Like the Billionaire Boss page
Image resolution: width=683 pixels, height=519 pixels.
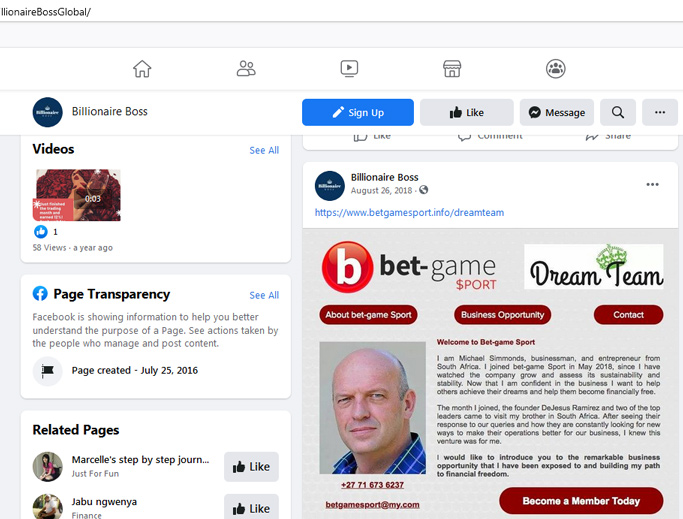click(x=467, y=112)
